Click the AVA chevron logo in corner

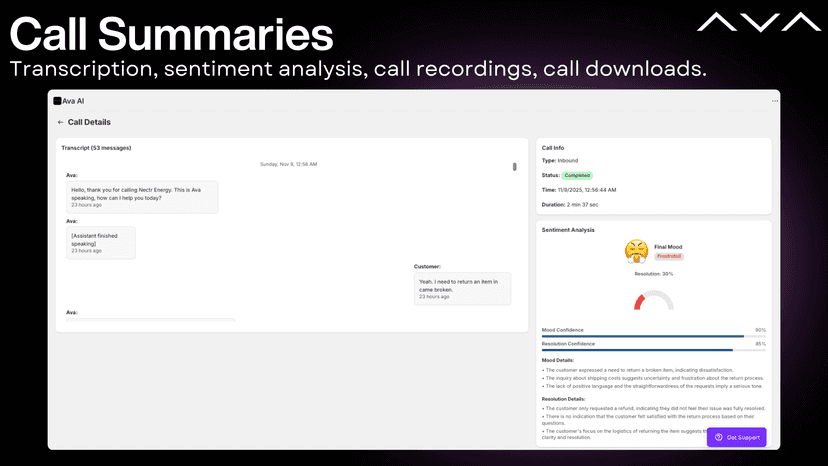tap(759, 22)
